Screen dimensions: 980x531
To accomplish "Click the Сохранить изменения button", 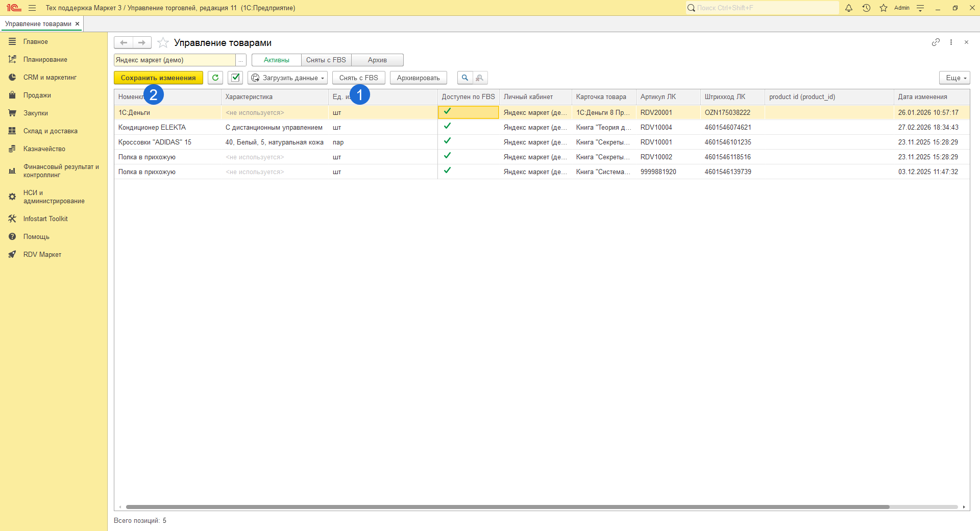I will tap(158, 78).
